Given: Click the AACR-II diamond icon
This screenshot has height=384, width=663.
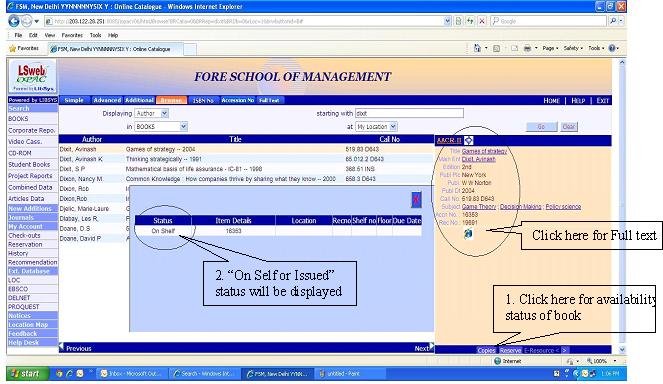Looking at the screenshot, I should coord(468,140).
